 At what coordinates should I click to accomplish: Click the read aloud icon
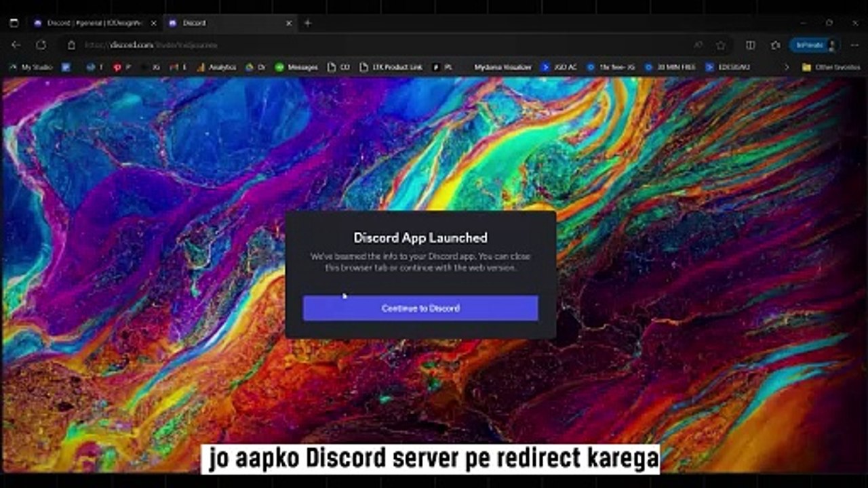tap(698, 45)
